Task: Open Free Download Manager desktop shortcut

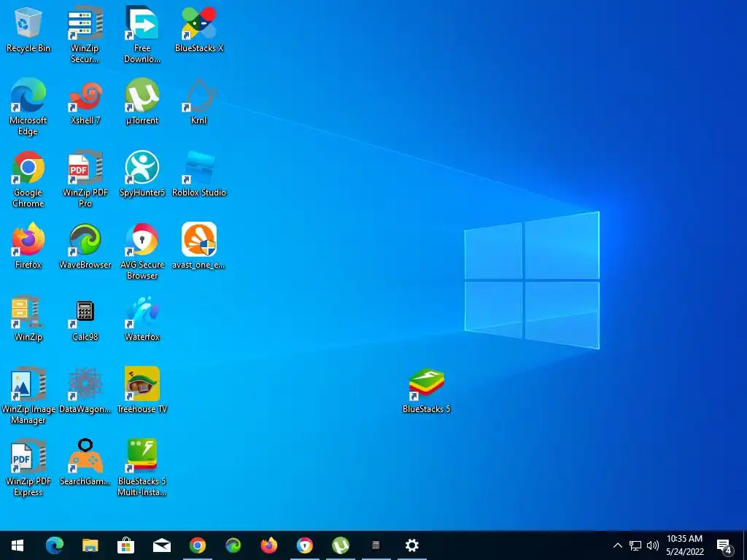Action: pyautogui.click(x=142, y=34)
